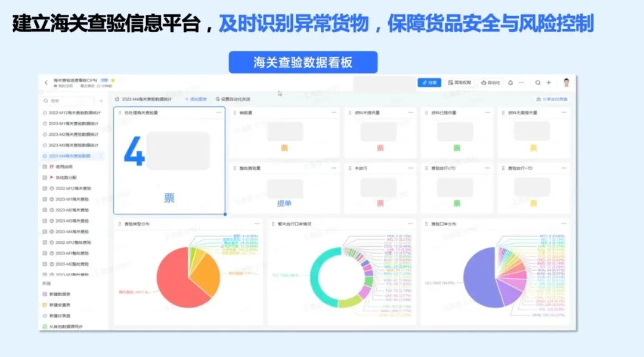The image size is (644, 357).
Task: Click the plus icon to create new content
Action: point(549,83)
